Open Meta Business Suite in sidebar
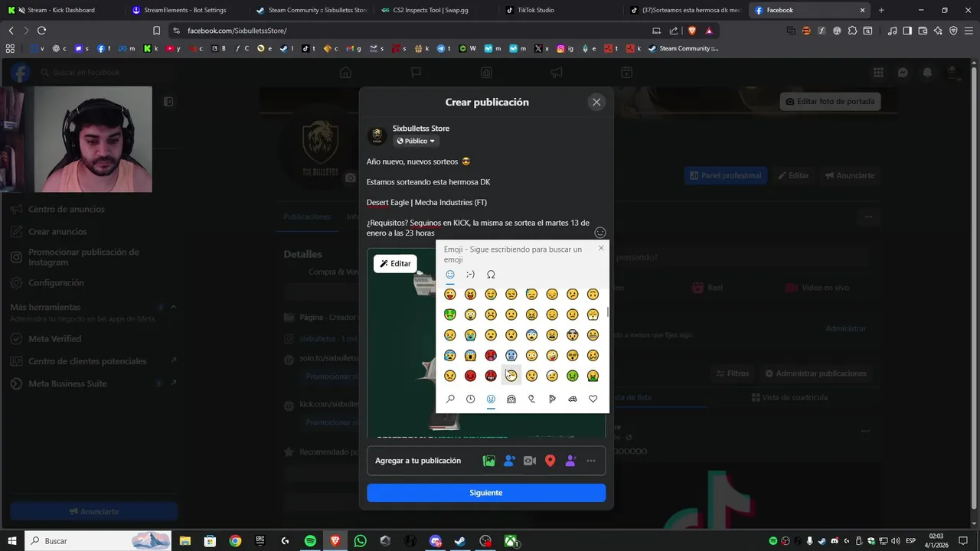 point(67,383)
